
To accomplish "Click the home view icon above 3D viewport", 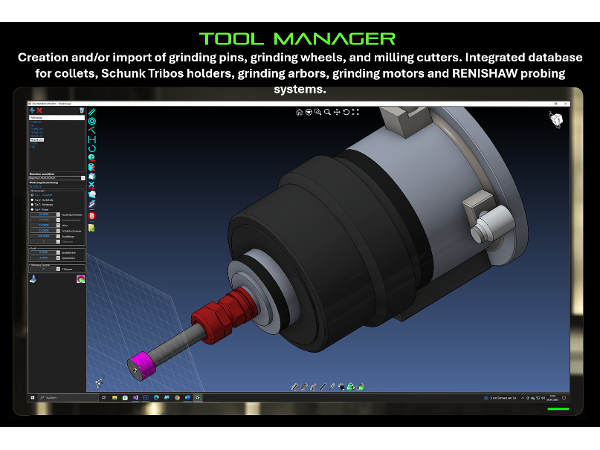I will (x=299, y=112).
